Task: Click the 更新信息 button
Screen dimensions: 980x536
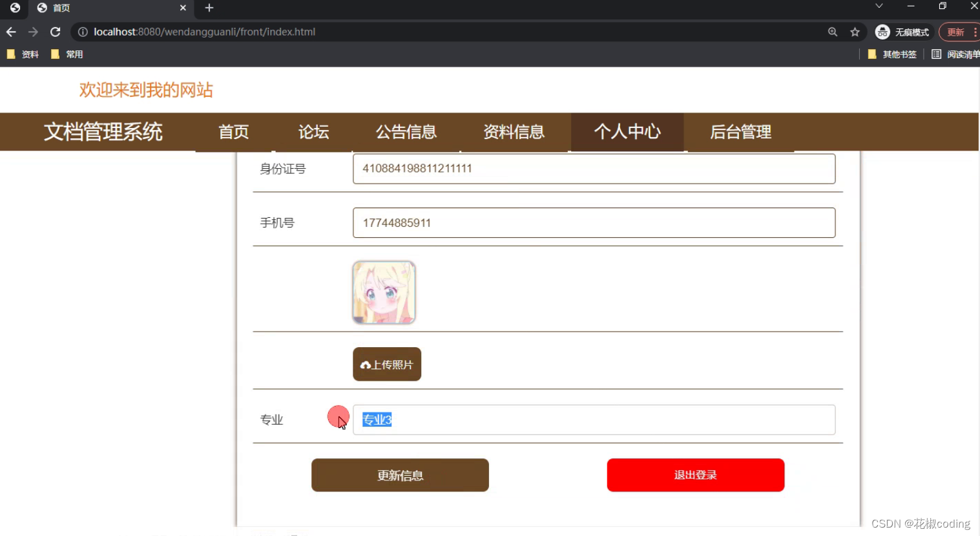Action: (399, 475)
